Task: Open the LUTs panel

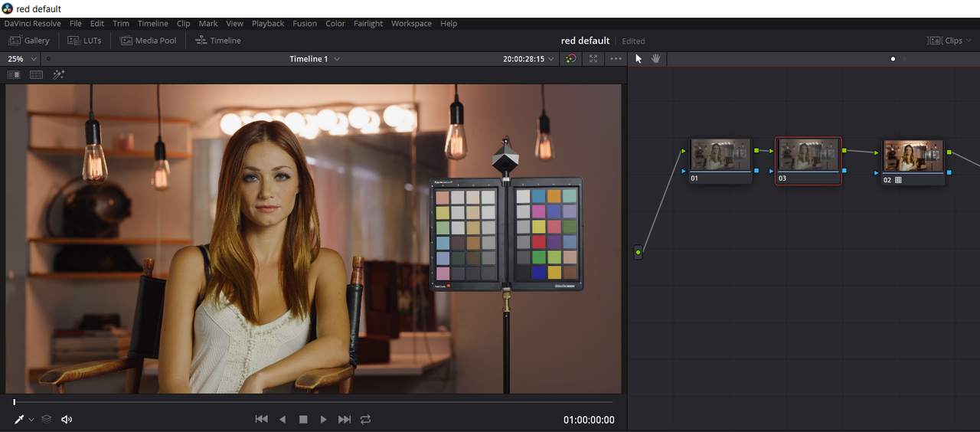Action: pos(84,41)
